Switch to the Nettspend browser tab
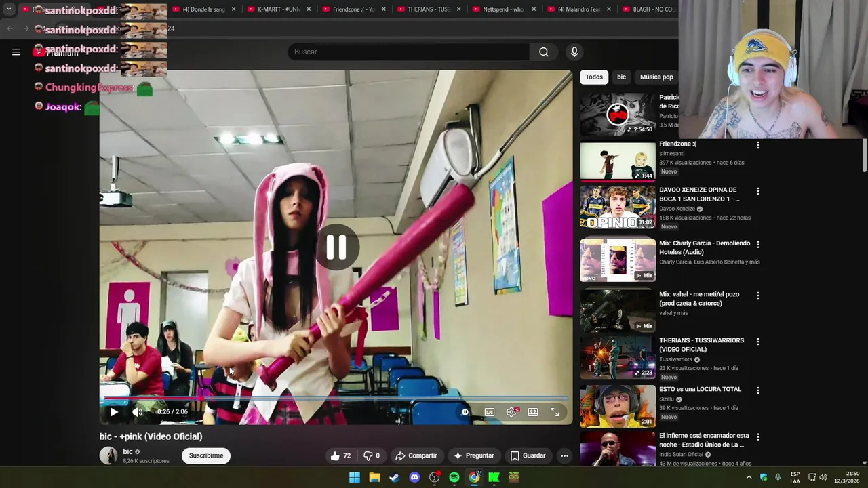 click(x=503, y=9)
